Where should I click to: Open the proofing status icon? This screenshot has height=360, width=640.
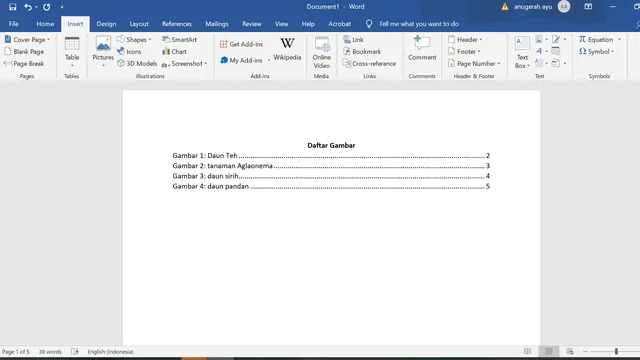(75, 352)
